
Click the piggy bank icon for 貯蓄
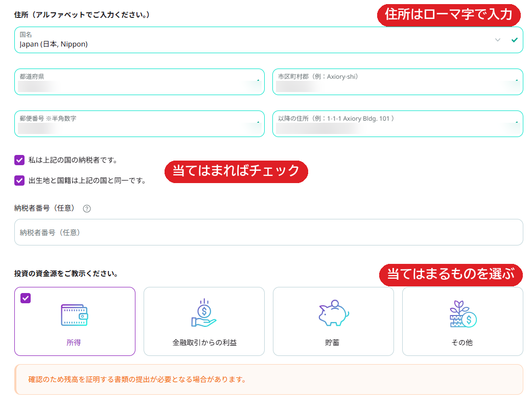(334, 313)
